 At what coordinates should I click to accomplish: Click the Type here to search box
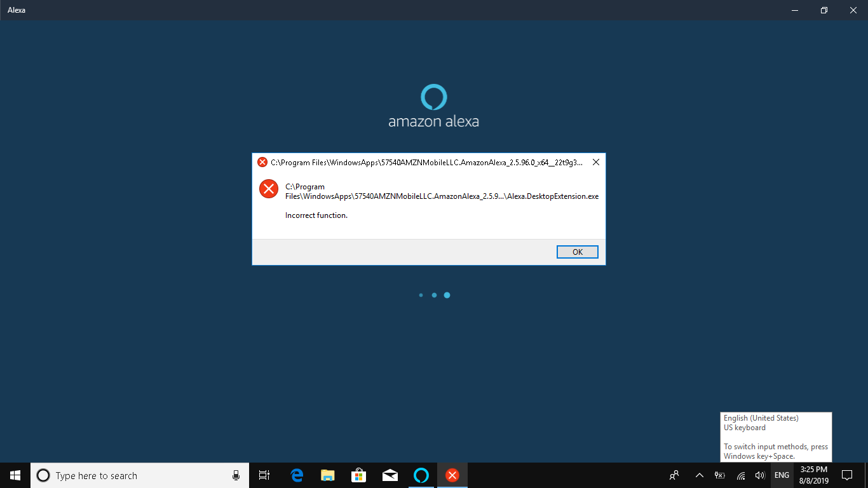pos(140,475)
